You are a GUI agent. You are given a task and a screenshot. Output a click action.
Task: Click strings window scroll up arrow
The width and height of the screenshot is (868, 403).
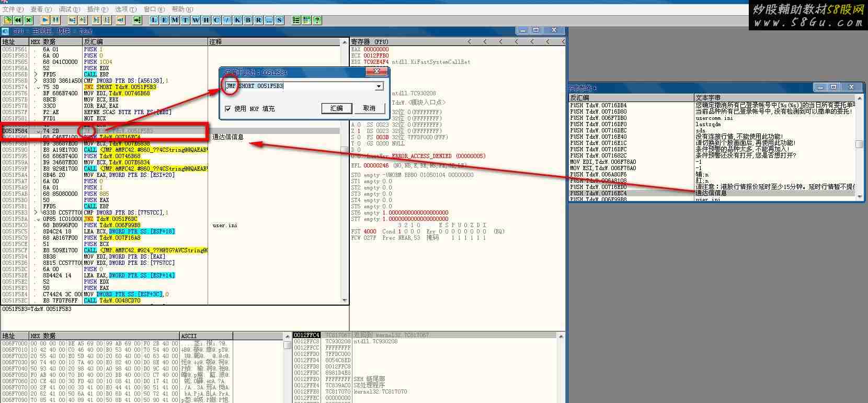tap(859, 98)
